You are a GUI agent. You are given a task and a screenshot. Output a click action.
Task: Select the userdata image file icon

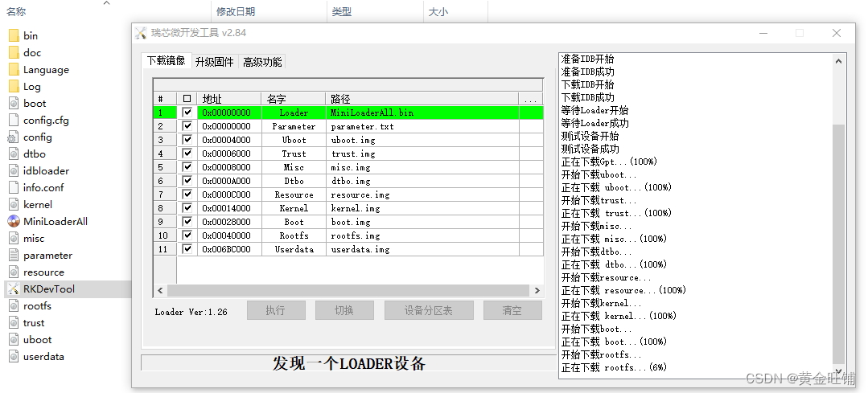(13, 356)
